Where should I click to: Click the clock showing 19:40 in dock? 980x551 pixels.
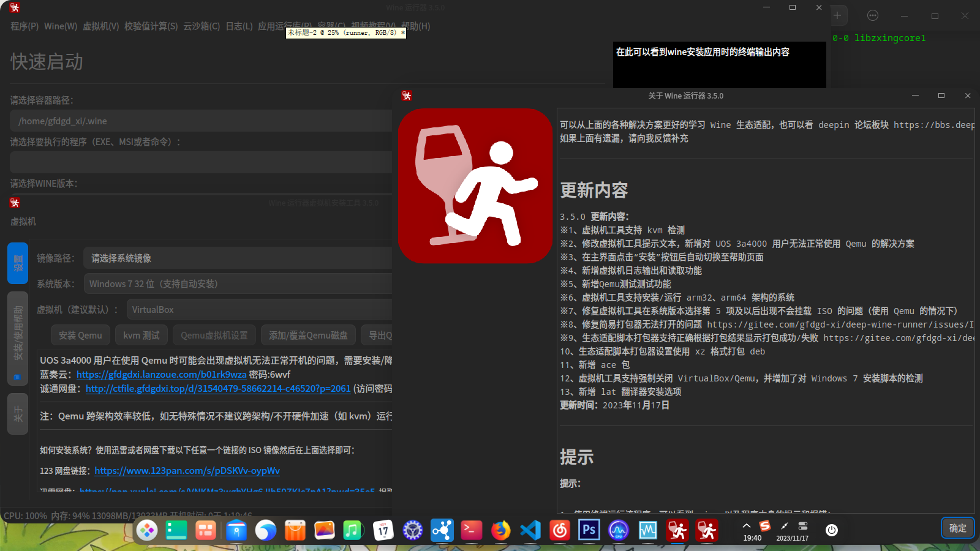pos(752,538)
